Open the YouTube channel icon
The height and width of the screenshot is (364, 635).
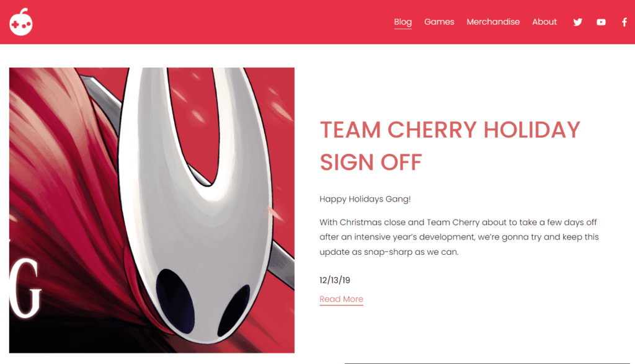tap(601, 22)
